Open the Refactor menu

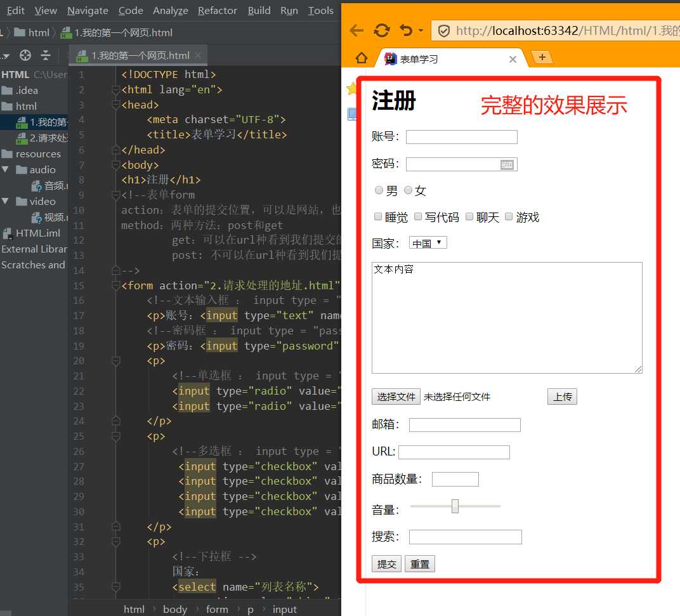click(x=218, y=10)
